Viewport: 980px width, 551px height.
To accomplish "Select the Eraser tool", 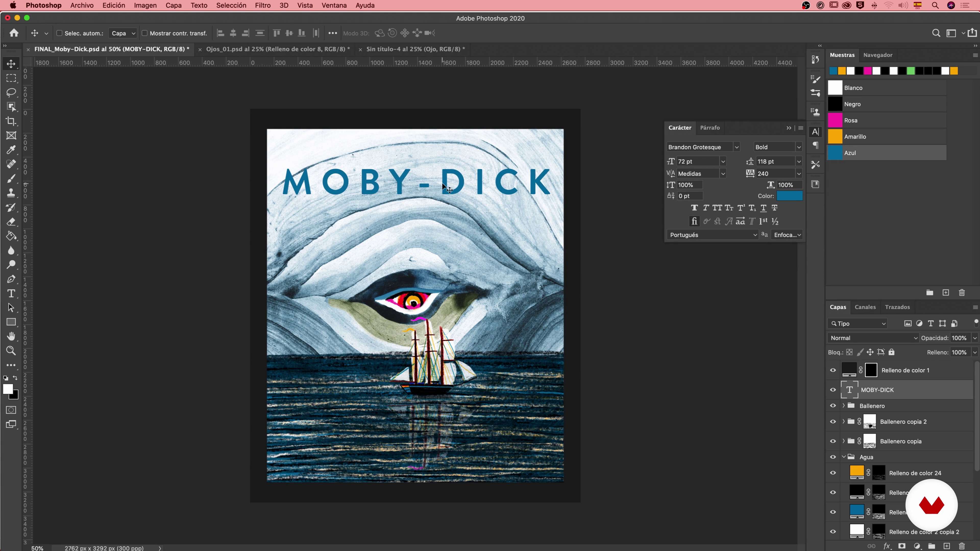I will tap(11, 222).
